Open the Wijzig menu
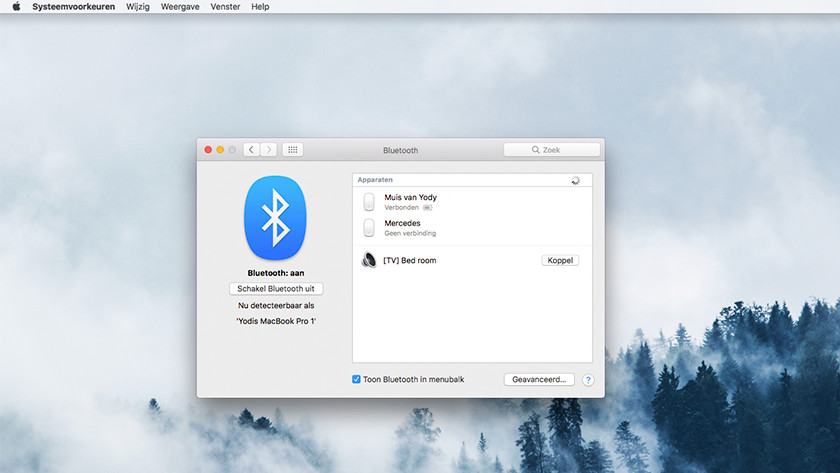 pos(138,6)
